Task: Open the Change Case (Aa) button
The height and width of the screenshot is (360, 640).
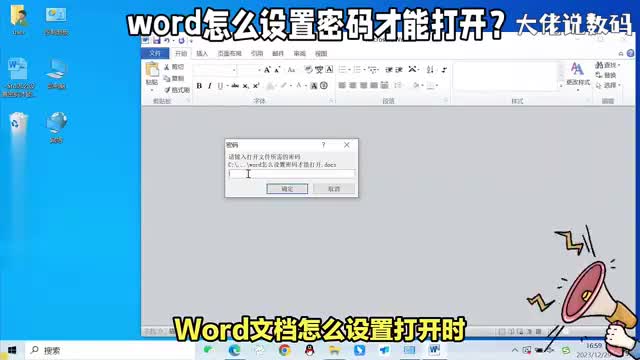Action: point(291,70)
